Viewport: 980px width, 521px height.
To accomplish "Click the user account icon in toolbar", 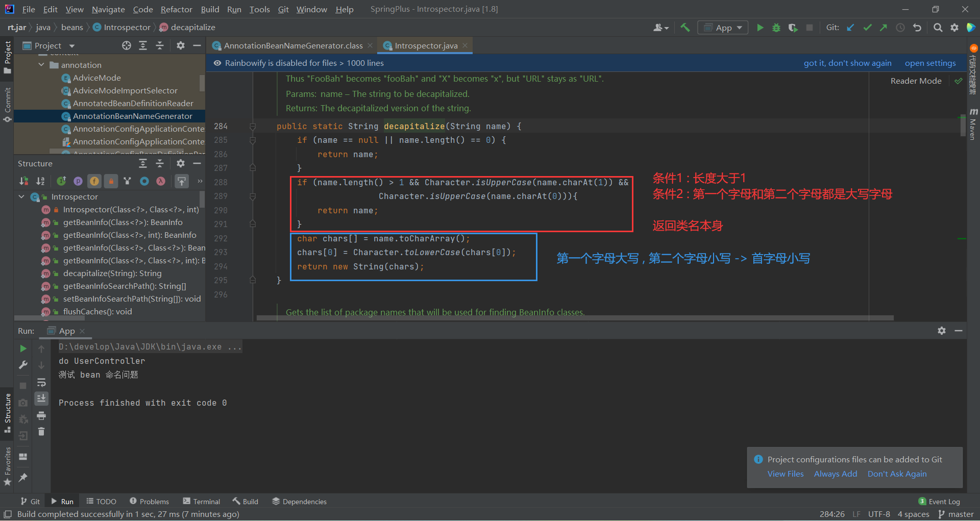I will (661, 28).
